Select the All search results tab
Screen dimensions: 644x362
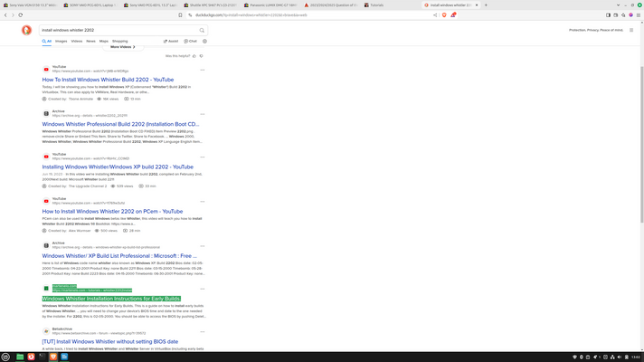[x=46, y=41]
